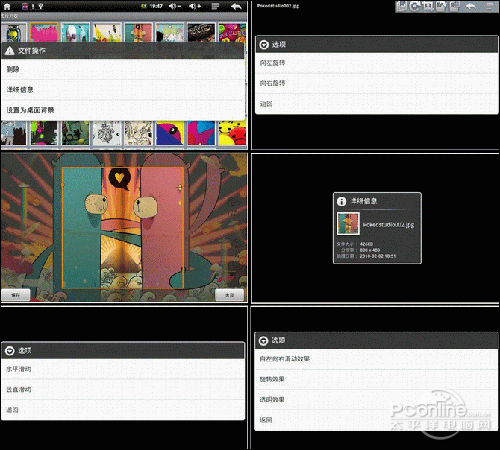Open the blue bird on yellow thumbnail

tap(170, 133)
